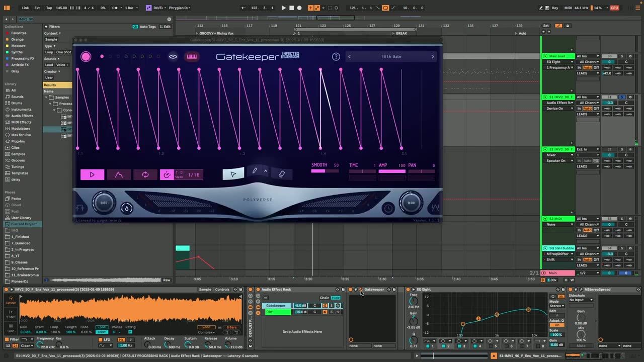Open the EQ Eight device chooser on Main lead
644x362 pixels.
558,62
